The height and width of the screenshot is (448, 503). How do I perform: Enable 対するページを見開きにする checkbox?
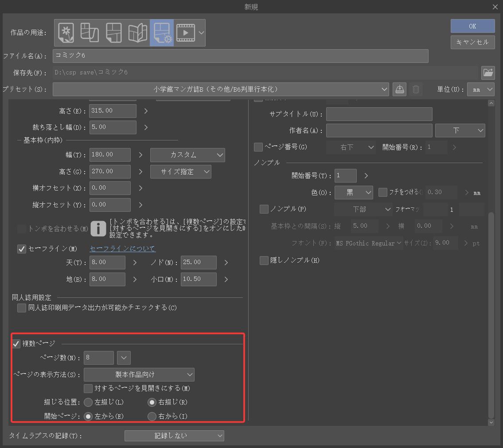pyautogui.click(x=88, y=388)
